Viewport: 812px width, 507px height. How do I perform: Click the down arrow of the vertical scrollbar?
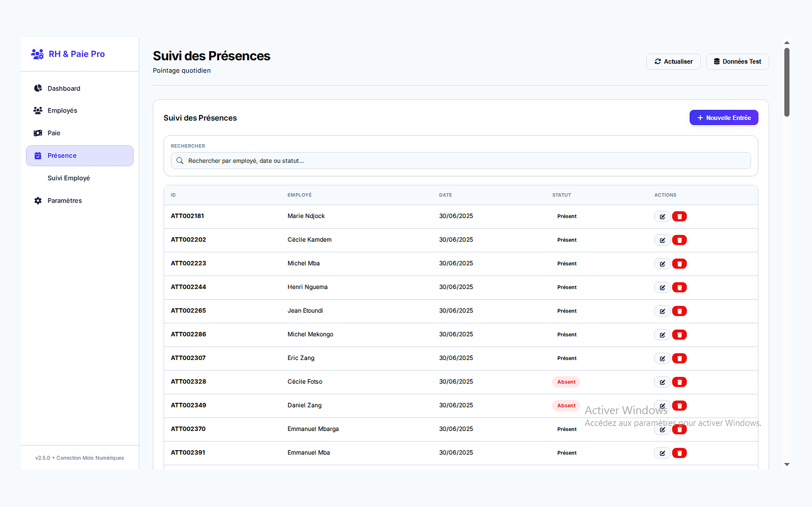[787, 464]
